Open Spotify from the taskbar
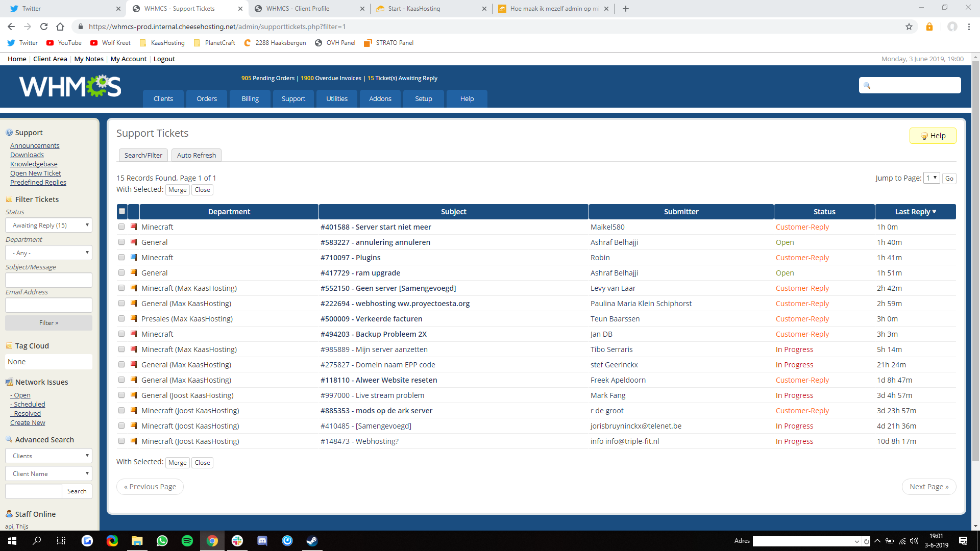This screenshot has width=980, height=551. tap(187, 541)
